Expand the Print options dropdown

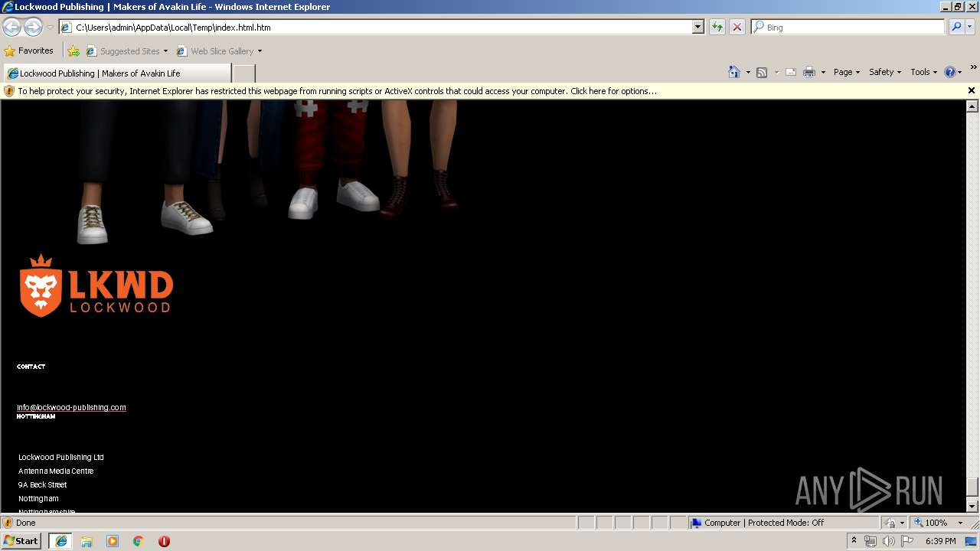[823, 72]
